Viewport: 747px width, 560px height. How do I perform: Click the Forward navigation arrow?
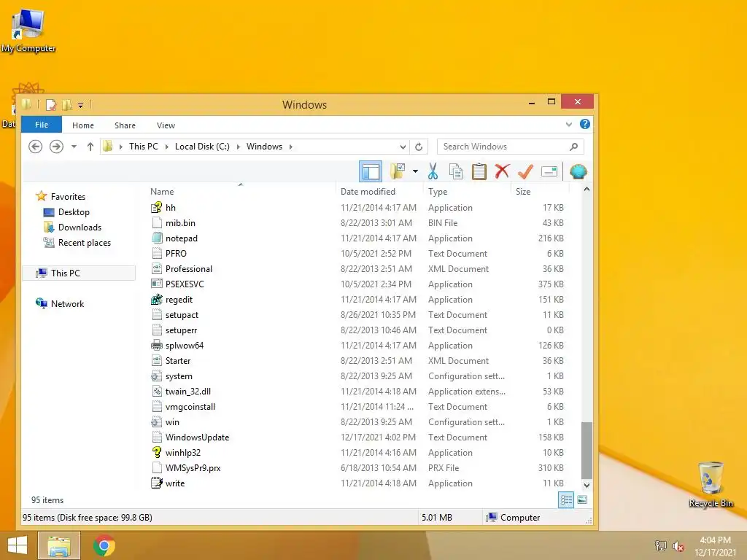coord(56,146)
